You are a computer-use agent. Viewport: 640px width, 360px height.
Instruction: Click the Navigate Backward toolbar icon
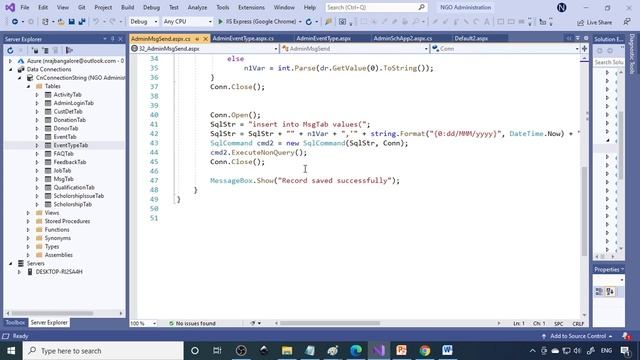tap(15, 22)
